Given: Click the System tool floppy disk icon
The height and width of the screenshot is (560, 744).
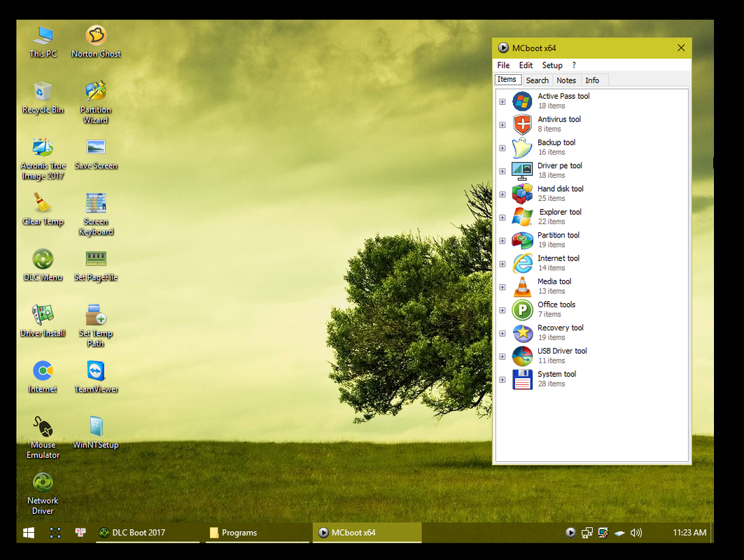Looking at the screenshot, I should coord(522,379).
